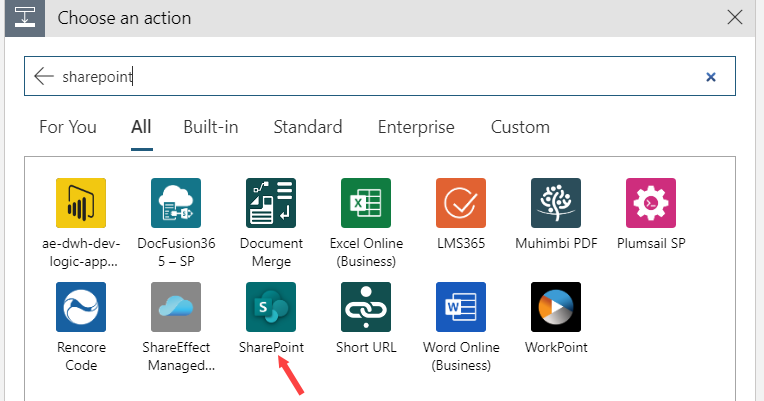This screenshot has height=401, width=764.
Task: Switch to the For You tab
Action: pos(68,127)
